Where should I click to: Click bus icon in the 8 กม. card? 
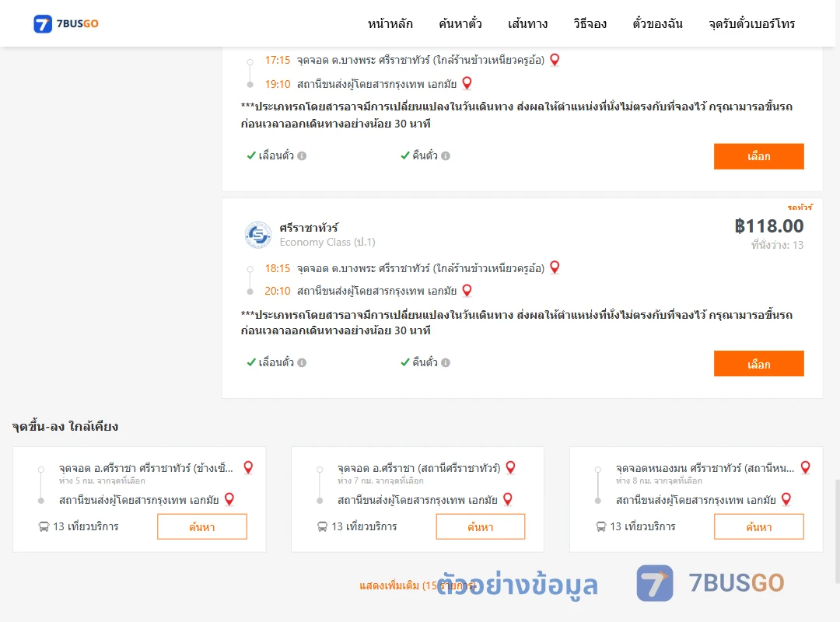[x=601, y=526]
